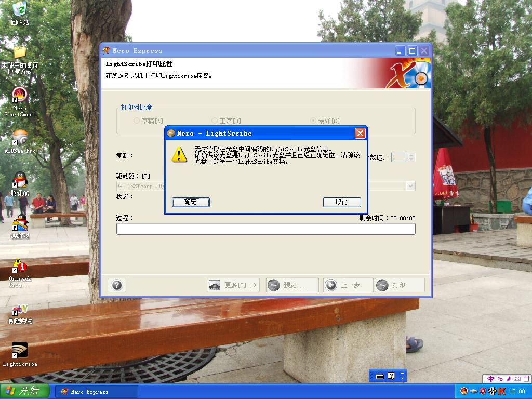The width and height of the screenshot is (532, 399).
Task: Click the network connection tray icon
Action: pyautogui.click(x=491, y=391)
